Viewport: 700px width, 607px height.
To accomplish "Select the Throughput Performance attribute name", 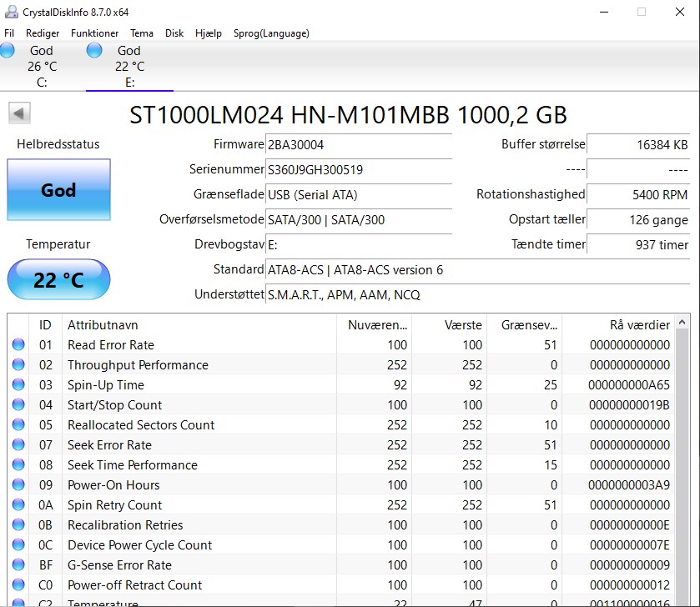I will [x=138, y=365].
